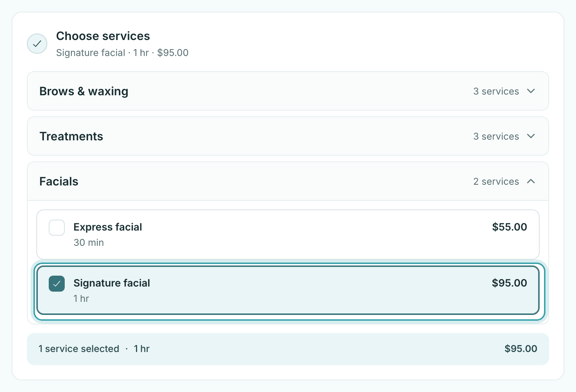Click the completed step checkmark icon
The width and height of the screenshot is (576, 392).
pyautogui.click(x=37, y=44)
